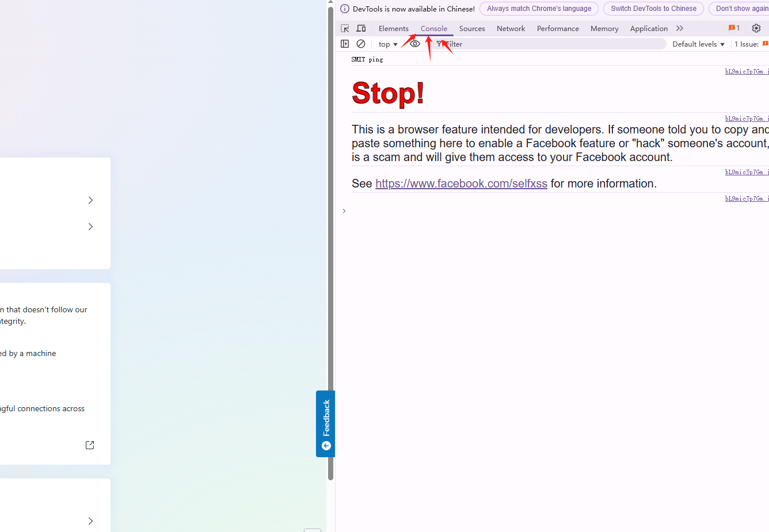Open the blue Feedback side tab

326,424
